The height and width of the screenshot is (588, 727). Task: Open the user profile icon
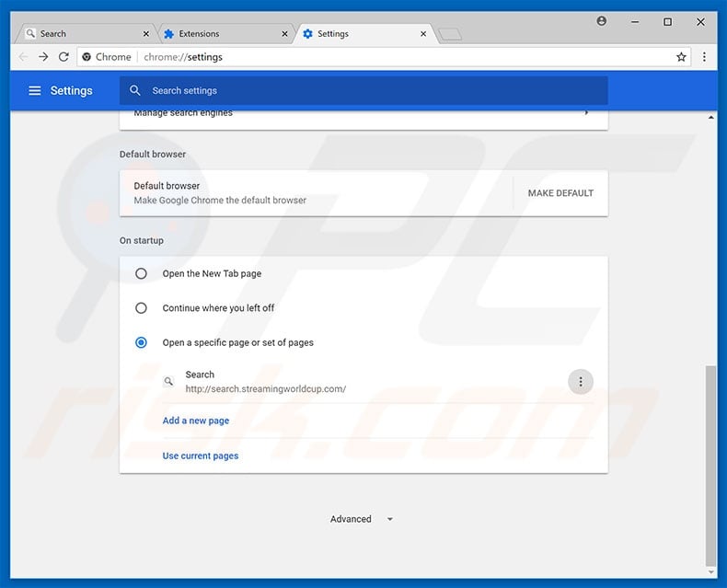(x=601, y=21)
